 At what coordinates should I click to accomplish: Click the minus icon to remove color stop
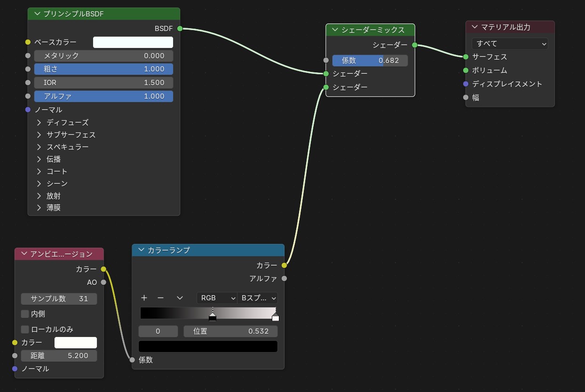click(x=160, y=298)
